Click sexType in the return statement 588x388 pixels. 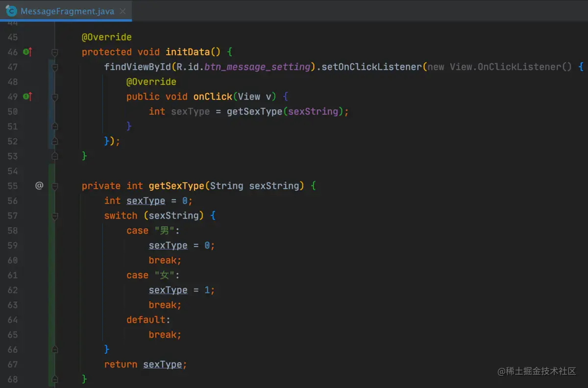pos(163,364)
